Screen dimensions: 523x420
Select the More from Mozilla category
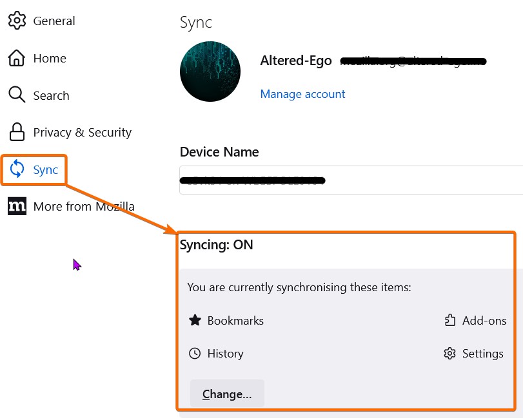point(84,206)
